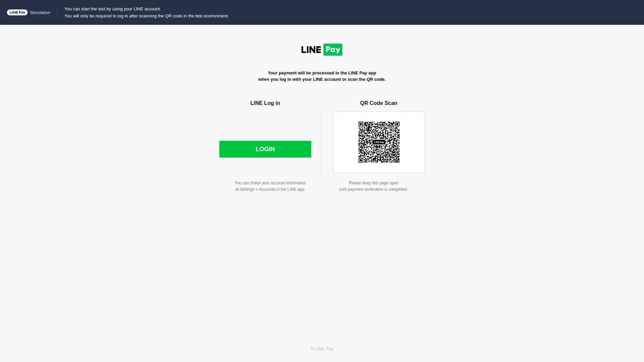The image size is (644, 362).
Task: Click the account information help text
Action: coord(270,186)
